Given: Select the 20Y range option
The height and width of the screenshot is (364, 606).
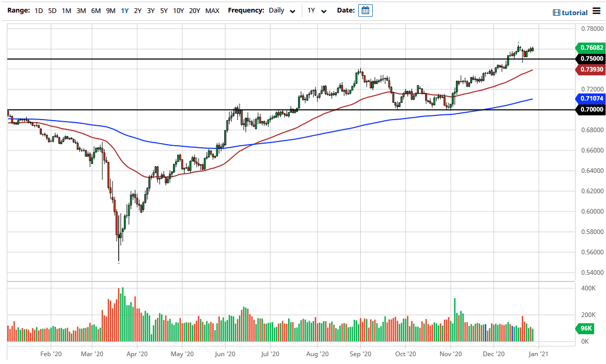Looking at the screenshot, I should (195, 10).
